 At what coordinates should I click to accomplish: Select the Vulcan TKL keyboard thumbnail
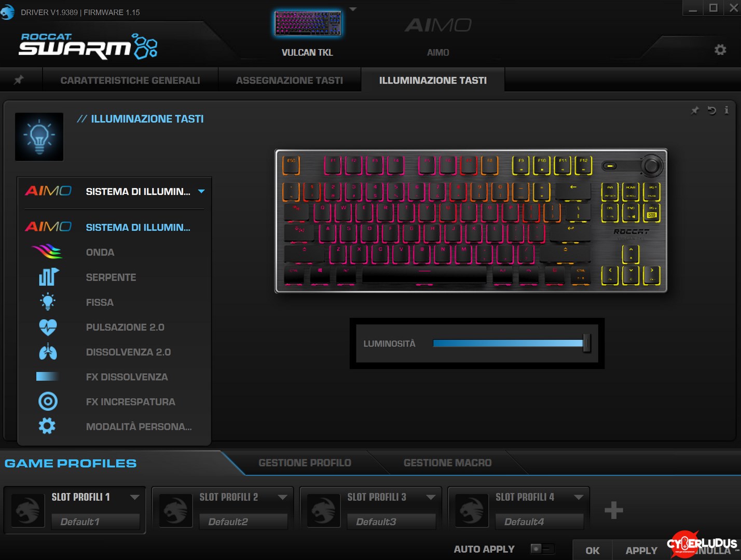coord(308,24)
